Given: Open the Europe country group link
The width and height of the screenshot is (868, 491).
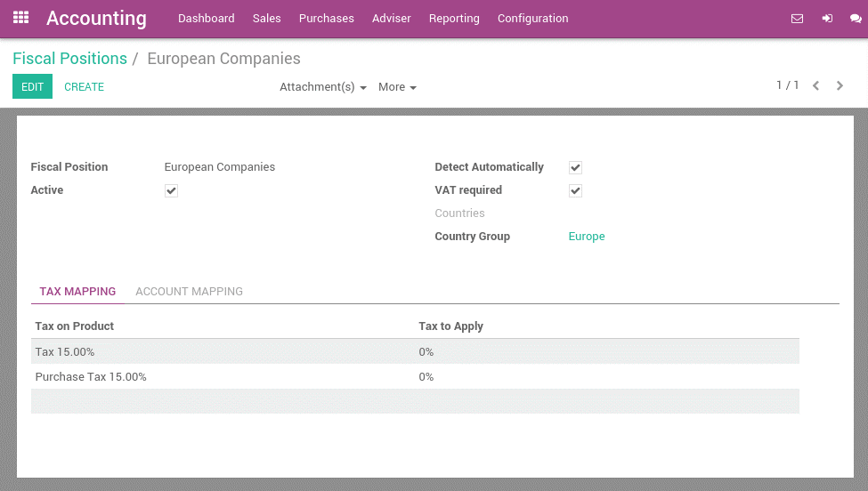Looking at the screenshot, I should pos(587,237).
